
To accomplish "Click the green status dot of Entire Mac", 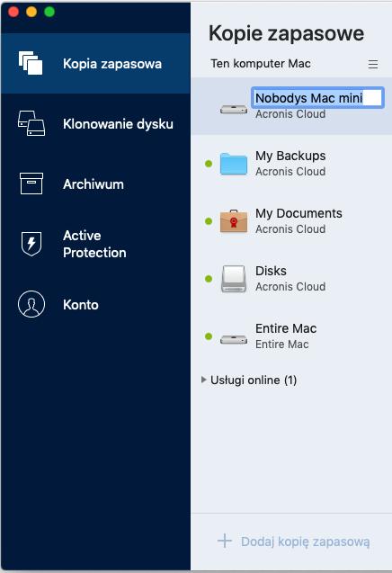I will click(209, 336).
